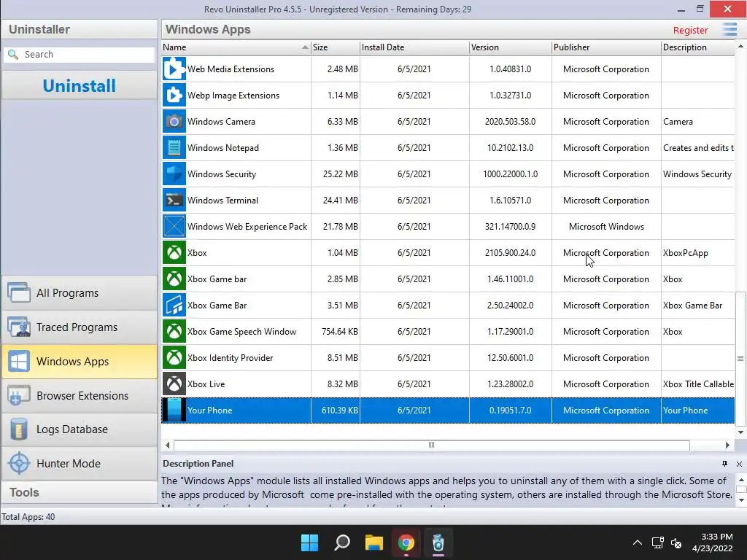Click horizontal scrollbar left arrow
Image resolution: width=747 pixels, height=560 pixels.
[167, 445]
